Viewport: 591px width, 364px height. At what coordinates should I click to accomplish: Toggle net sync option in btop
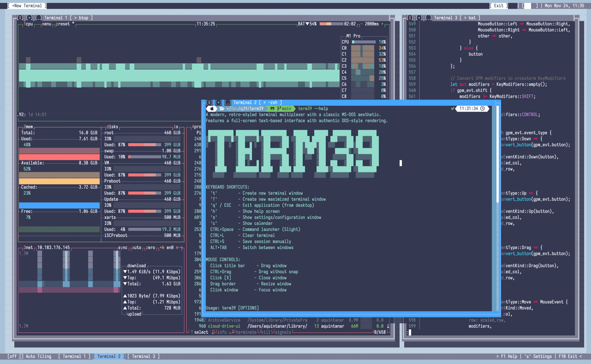pos(123,247)
